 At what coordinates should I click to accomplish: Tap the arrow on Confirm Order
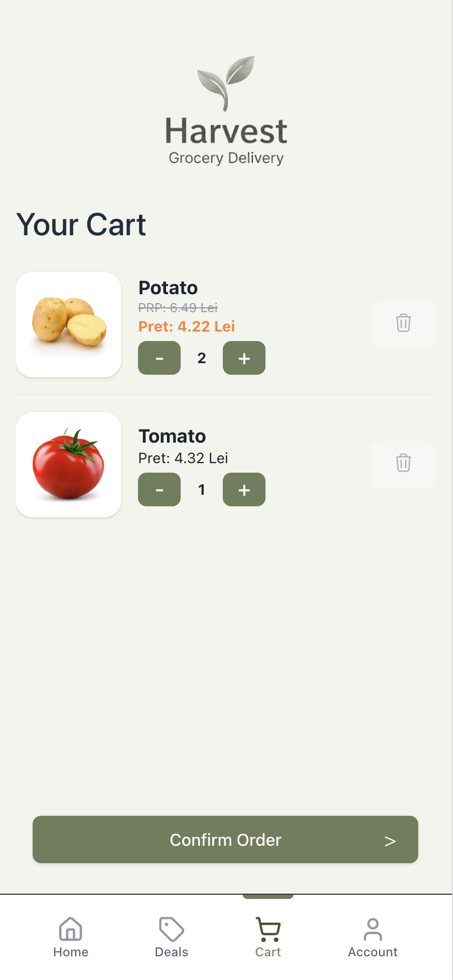[390, 841]
